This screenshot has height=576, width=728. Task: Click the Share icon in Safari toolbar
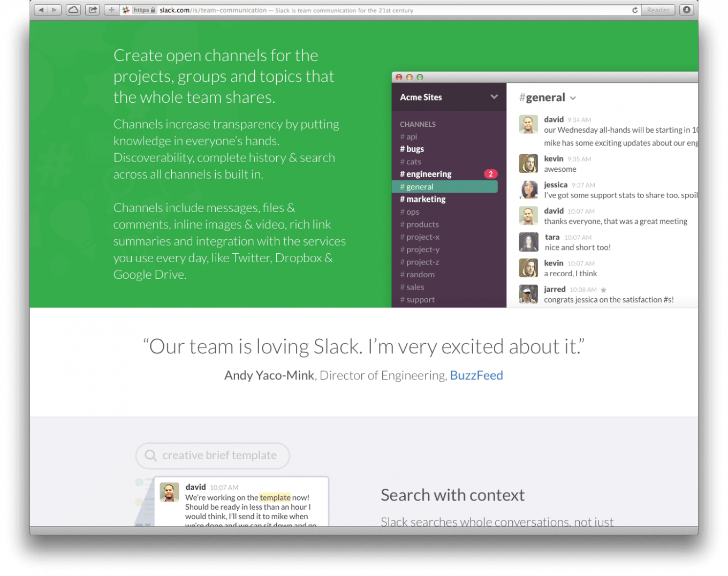point(93,10)
